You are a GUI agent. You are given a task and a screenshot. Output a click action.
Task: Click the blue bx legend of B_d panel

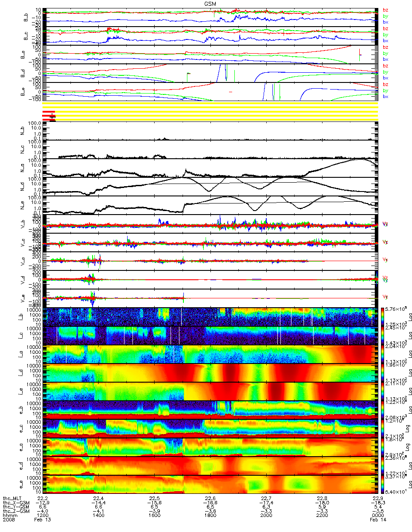coord(385,78)
